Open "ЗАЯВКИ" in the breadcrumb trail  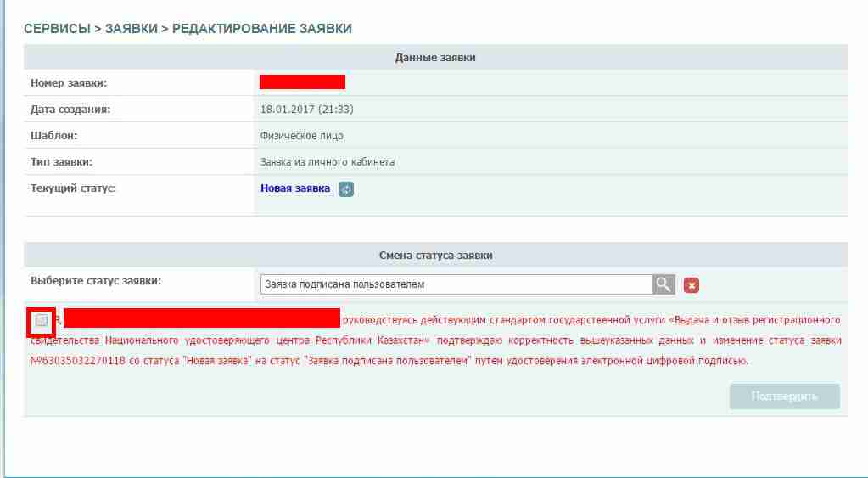click(131, 29)
